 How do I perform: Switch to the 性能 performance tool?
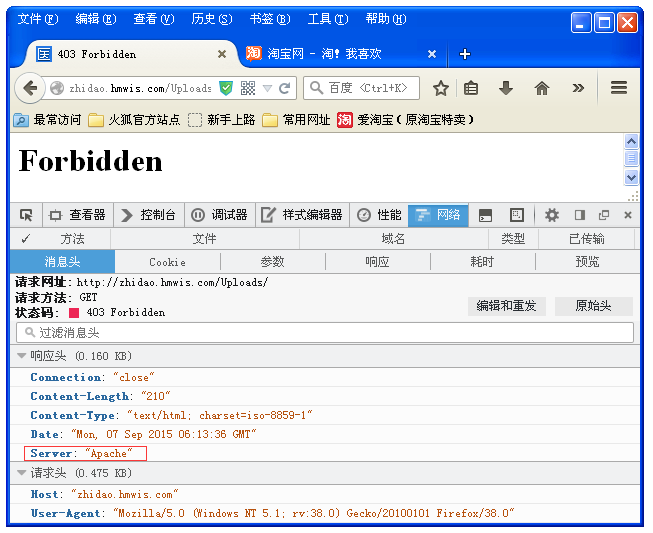pyautogui.click(x=379, y=215)
